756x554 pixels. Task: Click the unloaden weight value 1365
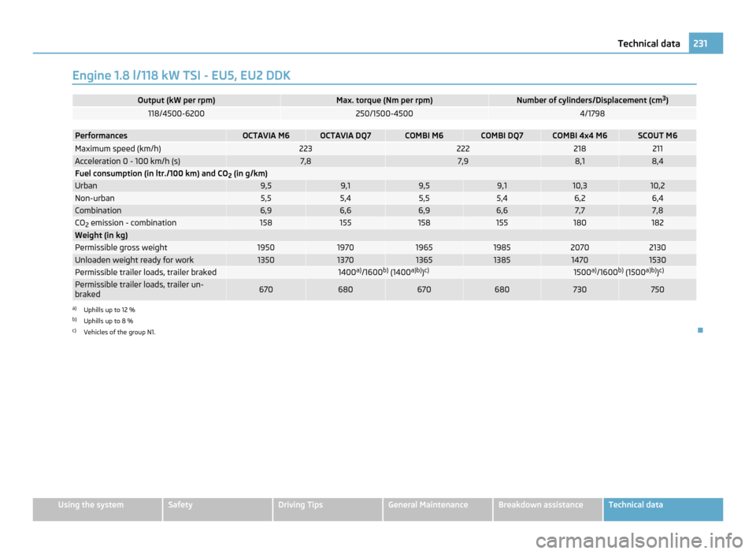click(x=424, y=260)
